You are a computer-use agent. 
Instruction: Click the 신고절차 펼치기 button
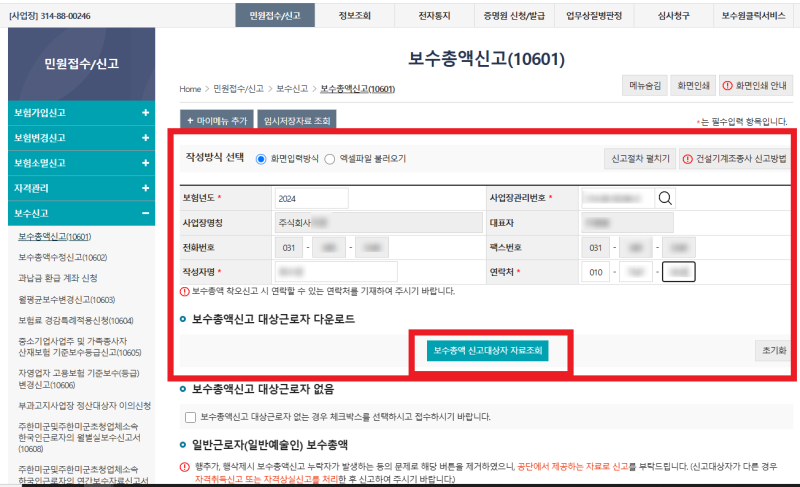[640, 159]
